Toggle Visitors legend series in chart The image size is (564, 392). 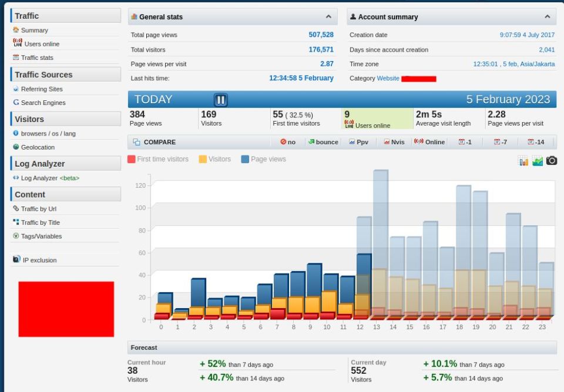click(215, 159)
